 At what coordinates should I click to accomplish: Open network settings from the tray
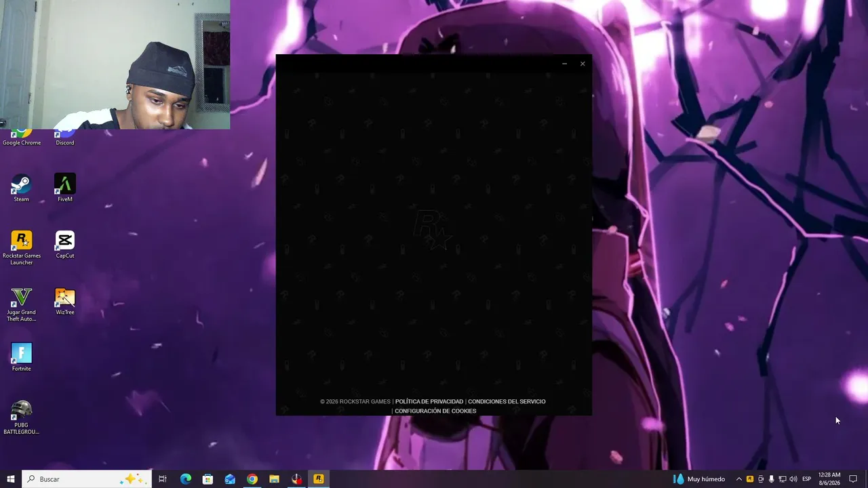[782, 479]
